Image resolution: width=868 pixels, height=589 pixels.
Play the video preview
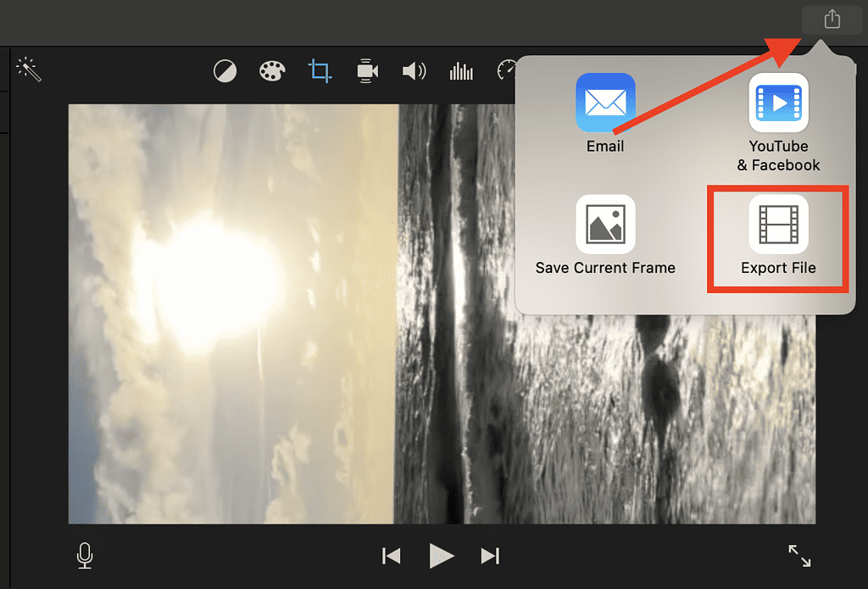442,556
